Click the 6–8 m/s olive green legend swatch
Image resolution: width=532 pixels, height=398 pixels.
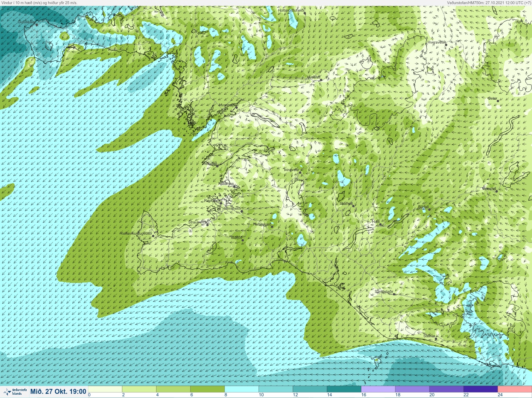pos(208,389)
